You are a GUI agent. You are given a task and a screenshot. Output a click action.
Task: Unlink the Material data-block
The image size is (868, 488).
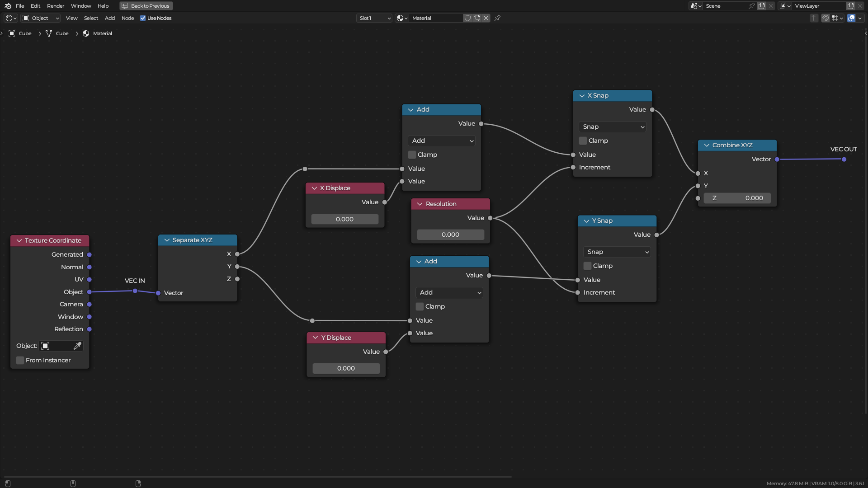point(486,18)
